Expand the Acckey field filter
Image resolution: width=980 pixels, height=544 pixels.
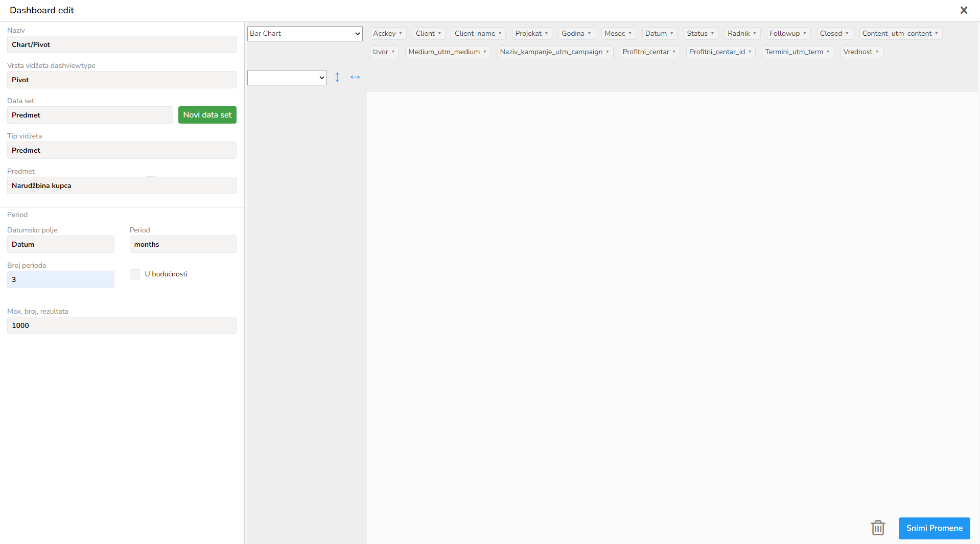click(401, 34)
